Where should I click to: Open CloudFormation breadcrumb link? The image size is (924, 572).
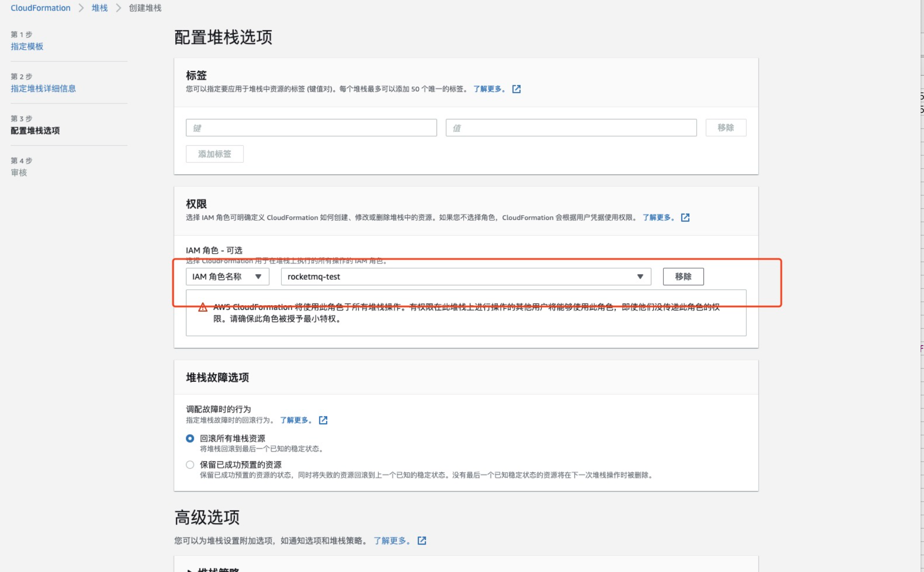[40, 8]
